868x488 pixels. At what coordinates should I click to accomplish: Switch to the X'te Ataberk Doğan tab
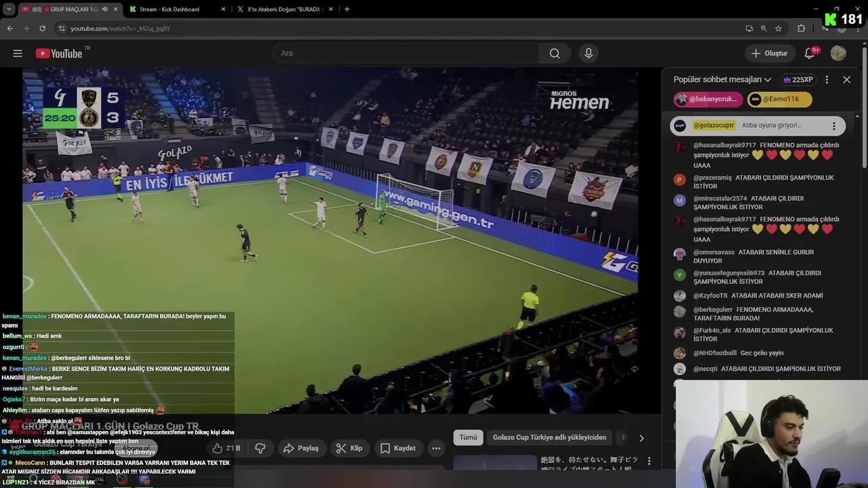click(285, 9)
